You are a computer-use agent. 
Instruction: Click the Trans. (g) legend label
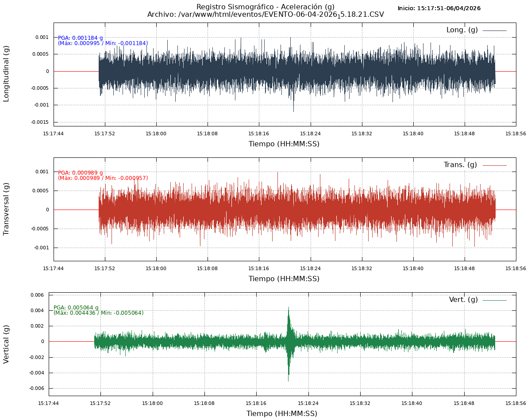(x=460, y=165)
